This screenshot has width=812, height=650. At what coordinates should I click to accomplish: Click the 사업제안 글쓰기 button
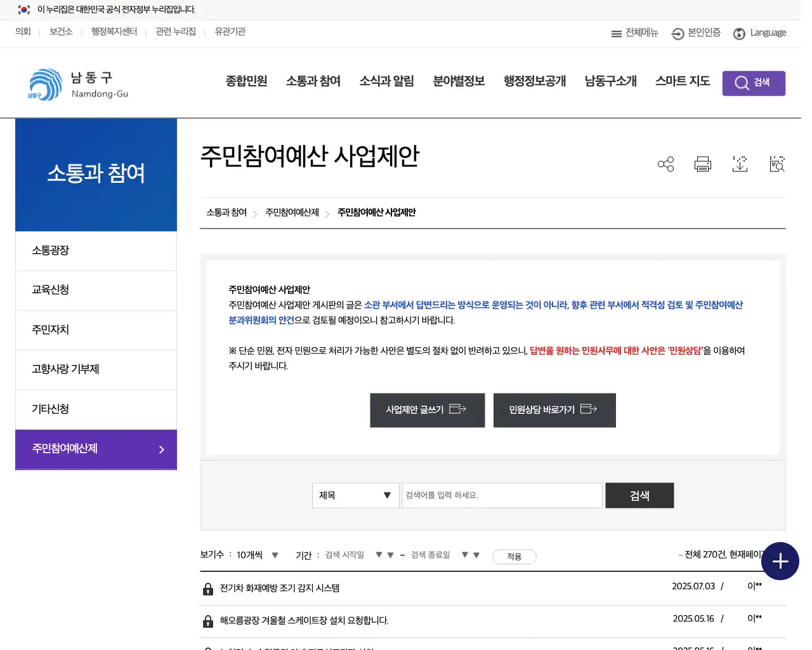(427, 410)
